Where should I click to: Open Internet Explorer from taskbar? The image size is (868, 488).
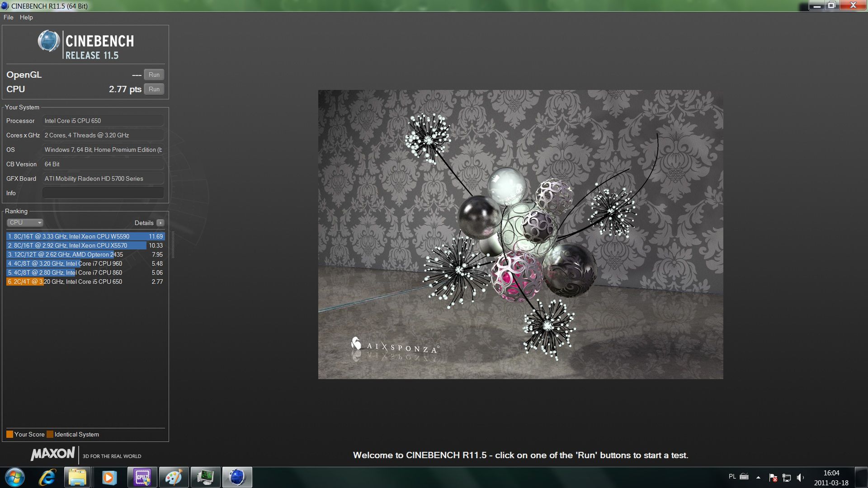(47, 477)
